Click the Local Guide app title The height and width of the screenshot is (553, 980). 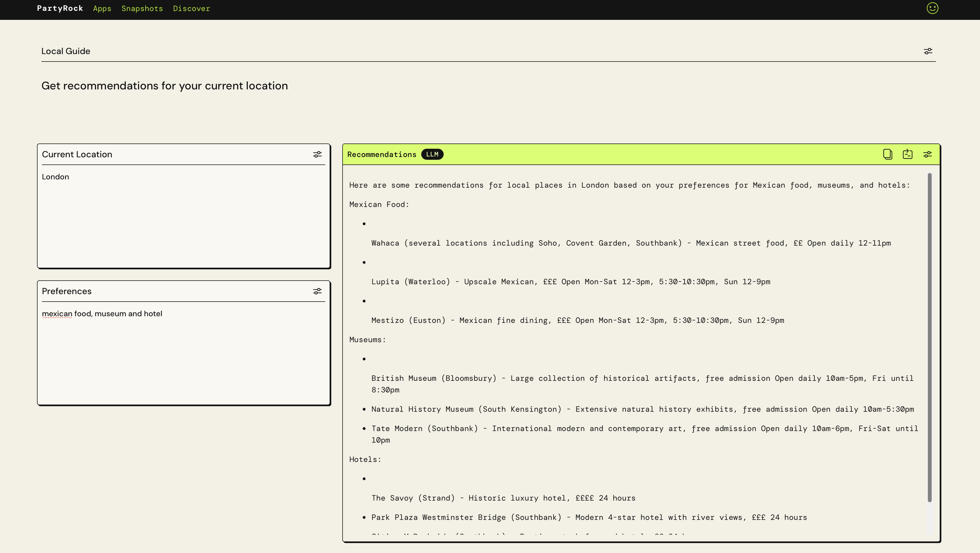click(x=65, y=51)
